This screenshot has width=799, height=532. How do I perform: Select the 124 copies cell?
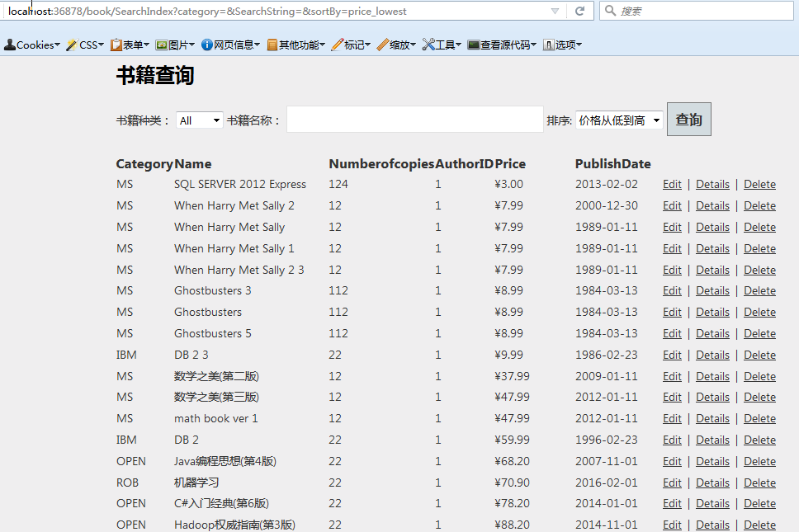[x=338, y=184]
